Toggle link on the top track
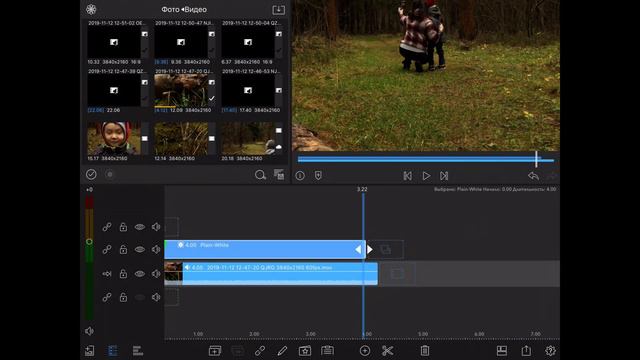Image resolution: width=640 pixels, height=360 pixels. pyautogui.click(x=107, y=227)
